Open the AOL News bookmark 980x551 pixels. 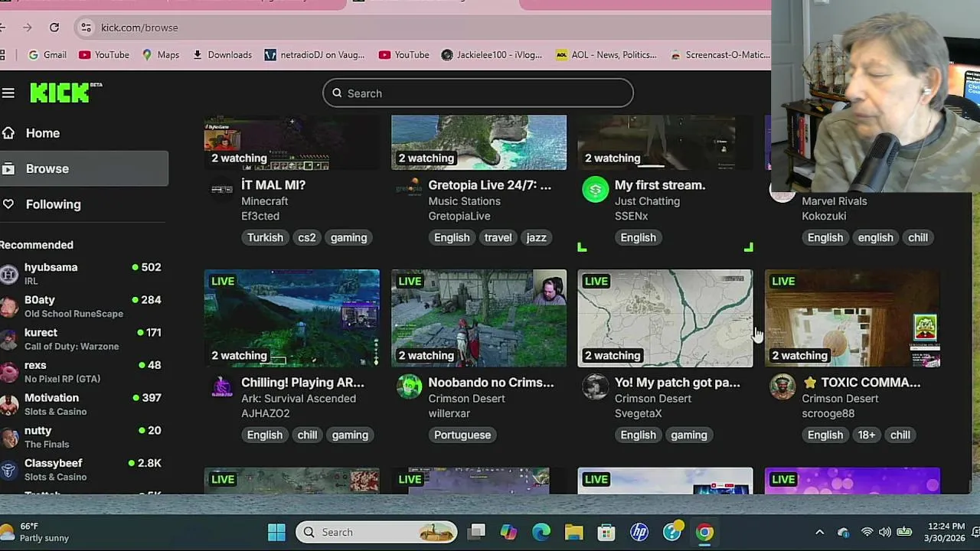click(606, 55)
